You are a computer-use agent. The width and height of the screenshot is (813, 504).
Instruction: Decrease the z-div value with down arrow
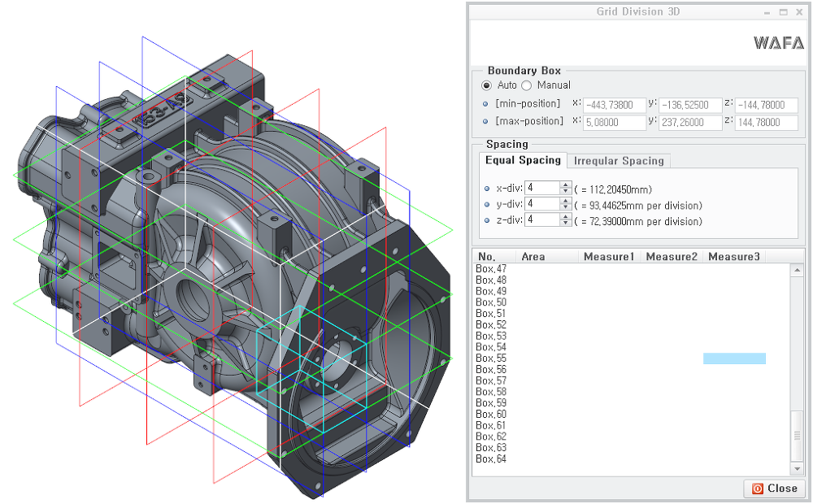click(x=566, y=223)
